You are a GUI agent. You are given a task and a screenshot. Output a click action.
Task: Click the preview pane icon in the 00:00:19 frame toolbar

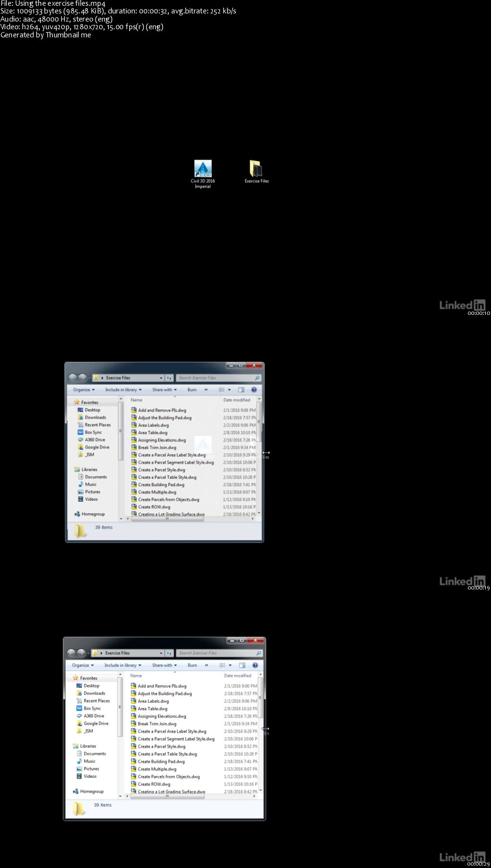pos(241,390)
